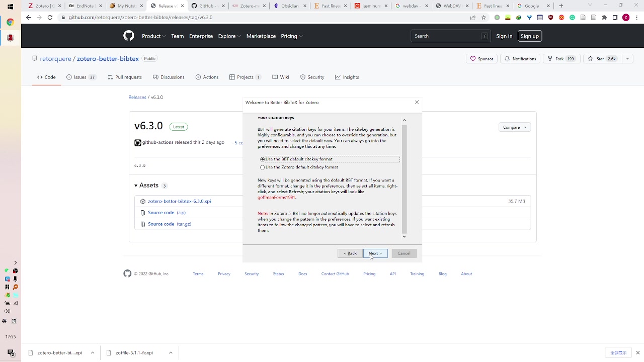Switch to the Security tab
The image size is (644, 362).
[312, 77]
